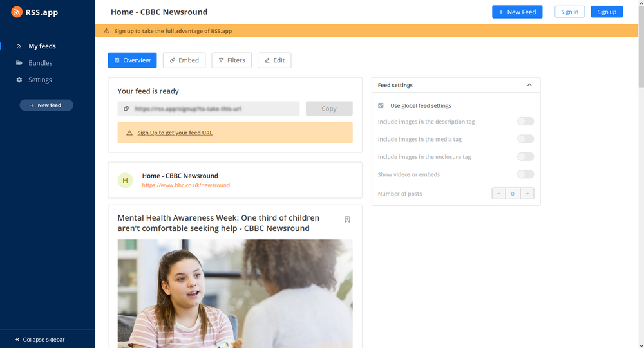Click 'Your feed is ready' heading
The image size is (644, 348).
coord(148,91)
